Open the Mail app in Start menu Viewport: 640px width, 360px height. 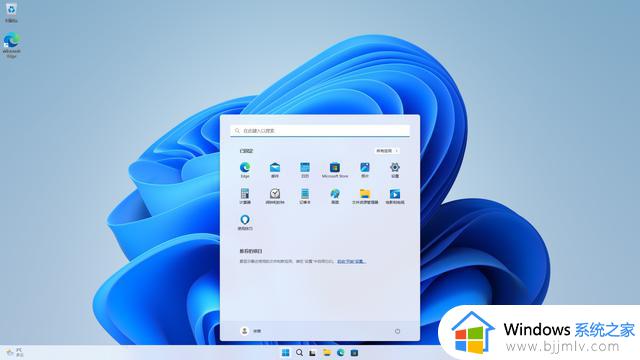(x=275, y=169)
